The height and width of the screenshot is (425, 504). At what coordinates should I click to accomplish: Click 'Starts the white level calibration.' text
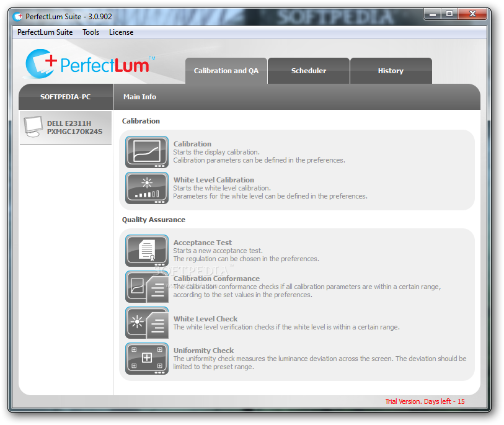point(222,188)
